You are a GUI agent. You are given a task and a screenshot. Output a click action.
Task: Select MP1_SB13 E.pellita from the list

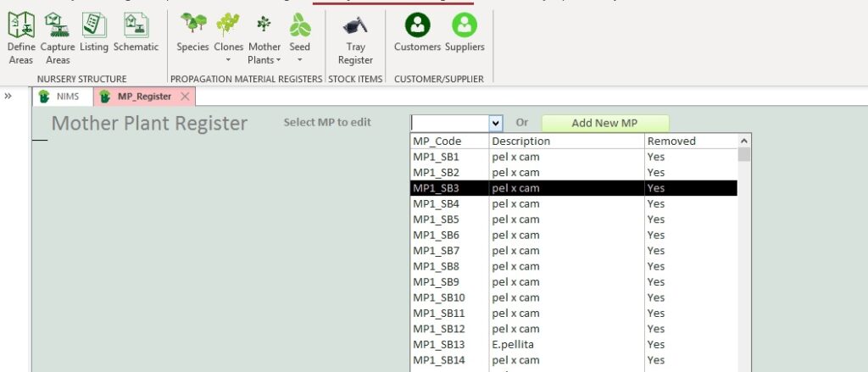[526, 345]
